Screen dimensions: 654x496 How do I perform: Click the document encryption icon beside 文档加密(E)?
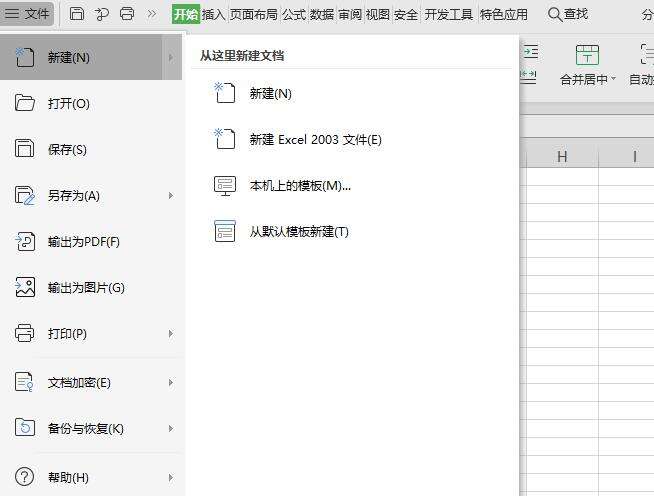24,382
